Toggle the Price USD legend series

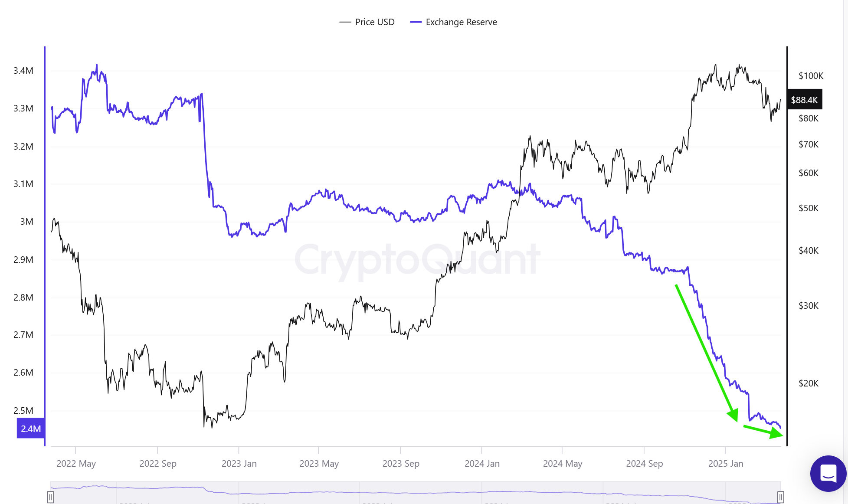click(374, 22)
